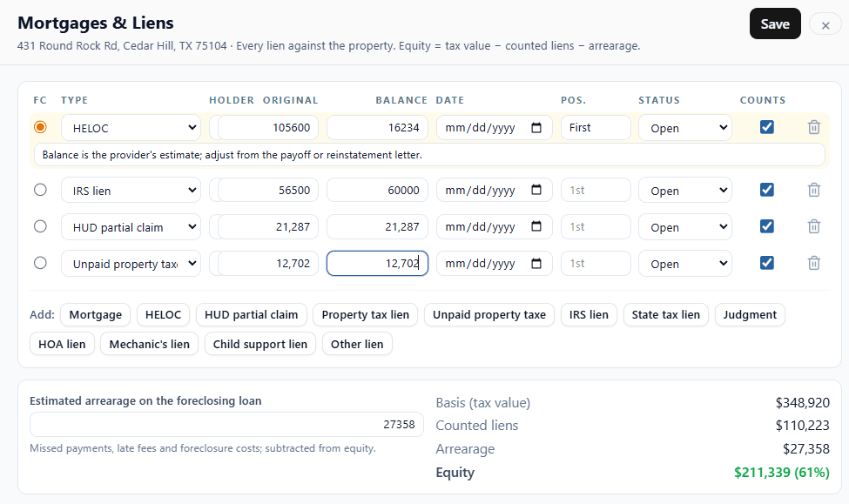Screen dimensions: 849x504
Task: Add a HELOC lien
Action: (163, 315)
